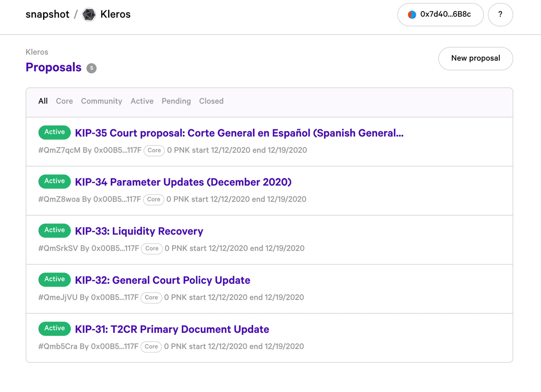Switch to the Pending tab
Screen dimensions: 541x392
pos(176,101)
